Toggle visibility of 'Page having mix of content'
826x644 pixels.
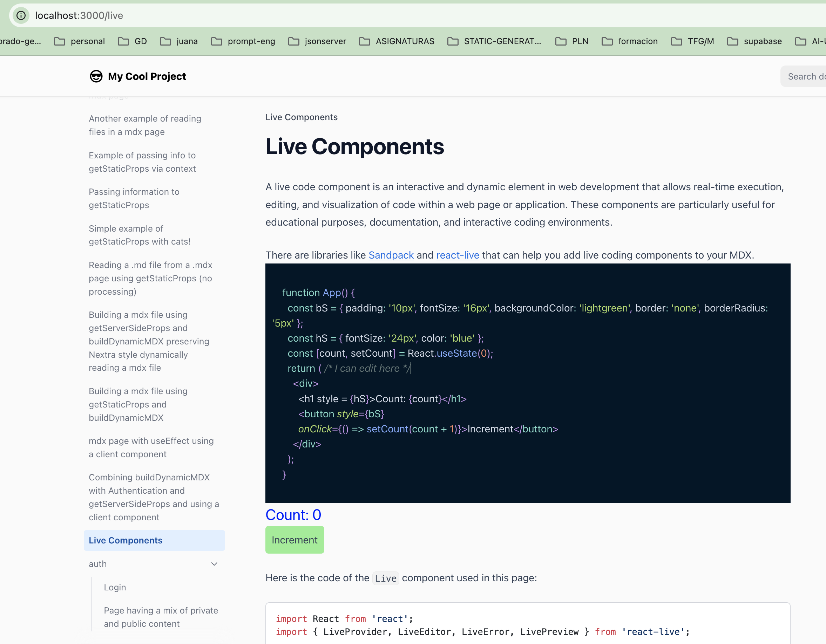162,617
